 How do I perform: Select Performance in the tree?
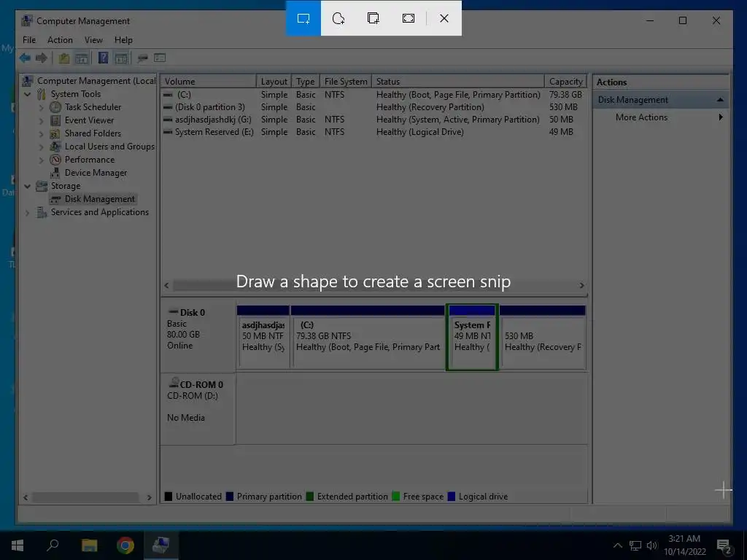pos(90,160)
